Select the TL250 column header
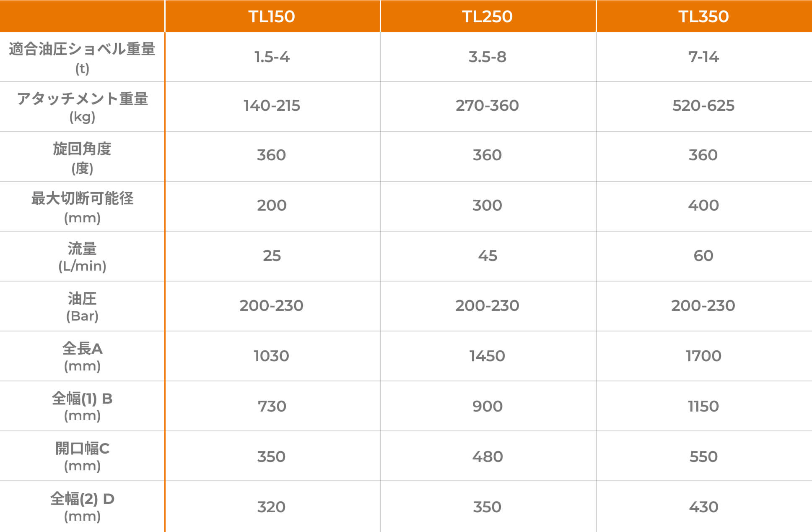Viewport: 812px width, 532px height. [488, 16]
